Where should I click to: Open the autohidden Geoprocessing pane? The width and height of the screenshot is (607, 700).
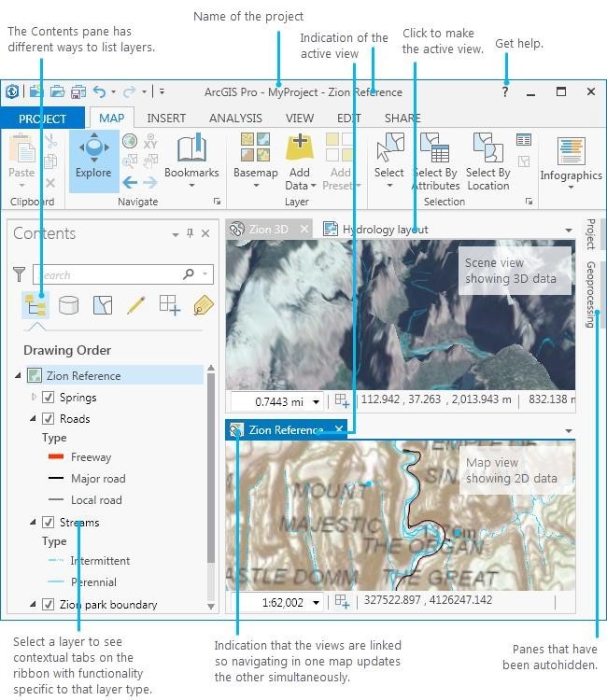(590, 295)
